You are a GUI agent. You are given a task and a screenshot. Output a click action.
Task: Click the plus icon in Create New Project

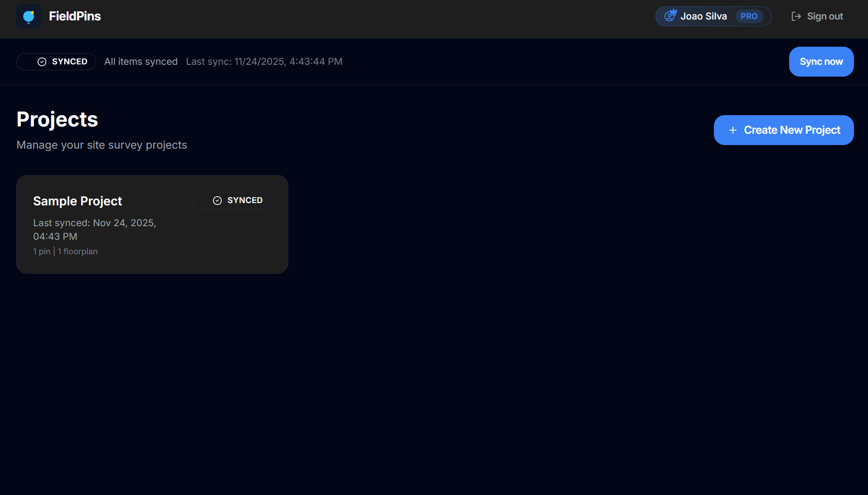tap(733, 130)
